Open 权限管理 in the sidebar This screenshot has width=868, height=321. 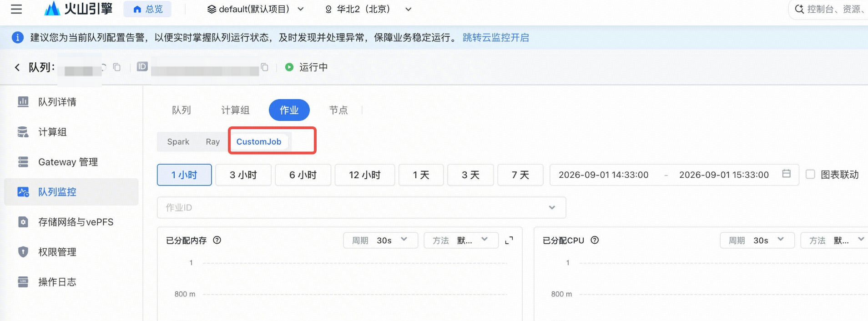click(71, 252)
